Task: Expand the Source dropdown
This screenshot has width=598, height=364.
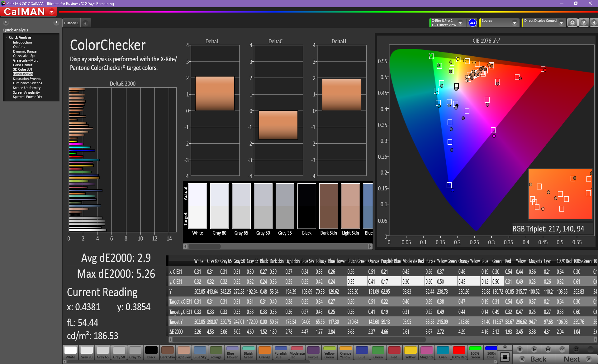Action: click(x=515, y=23)
